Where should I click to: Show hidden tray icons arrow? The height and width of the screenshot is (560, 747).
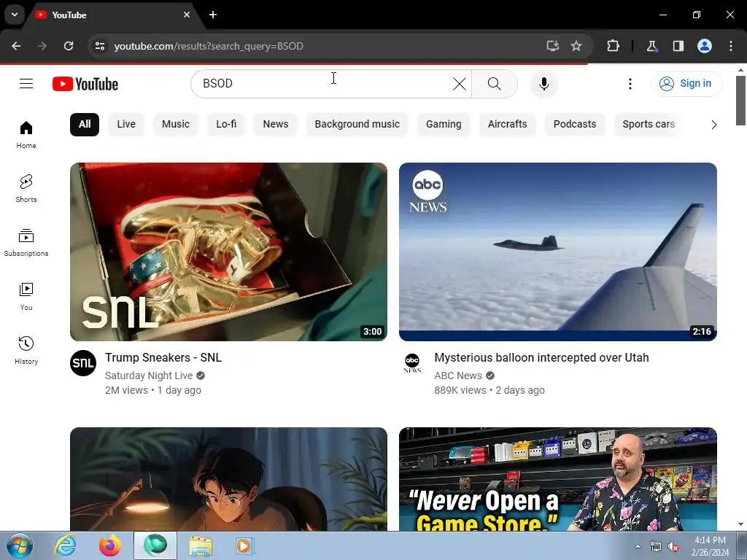pyautogui.click(x=638, y=547)
